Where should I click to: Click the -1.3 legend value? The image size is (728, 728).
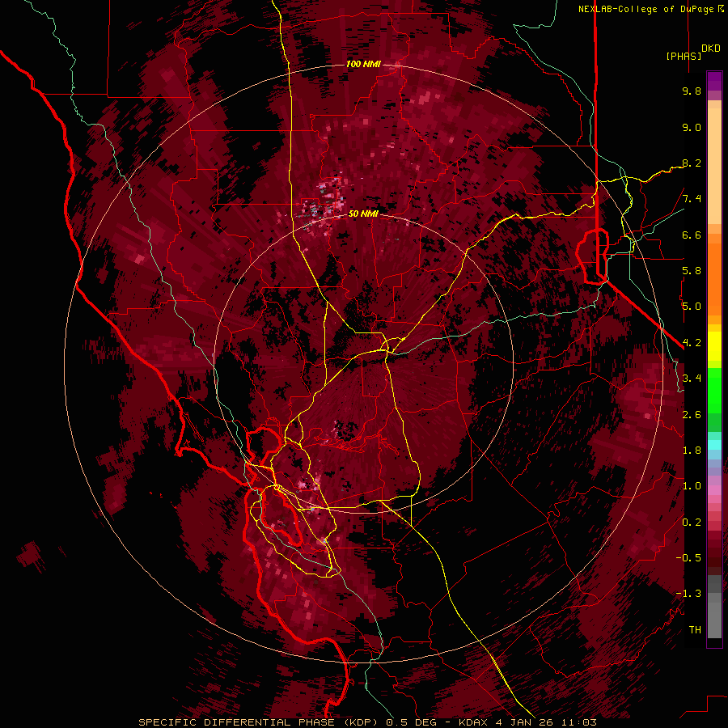coord(688,594)
